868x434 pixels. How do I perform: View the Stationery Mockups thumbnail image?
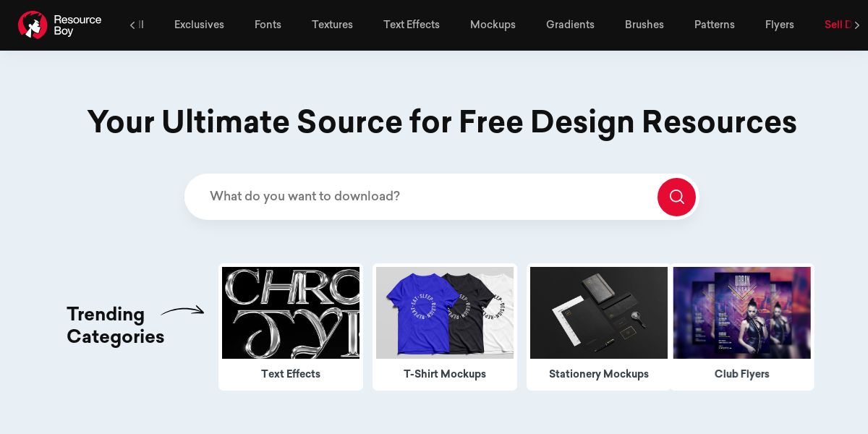pyautogui.click(x=599, y=312)
